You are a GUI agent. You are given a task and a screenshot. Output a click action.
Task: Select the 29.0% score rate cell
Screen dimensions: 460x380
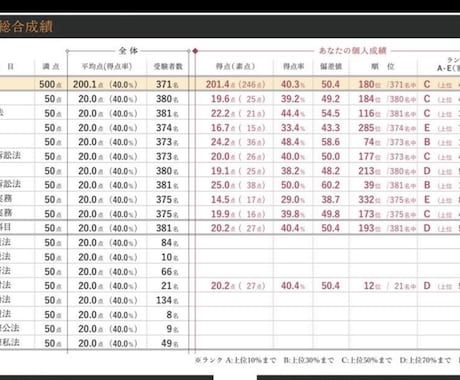[293, 200]
